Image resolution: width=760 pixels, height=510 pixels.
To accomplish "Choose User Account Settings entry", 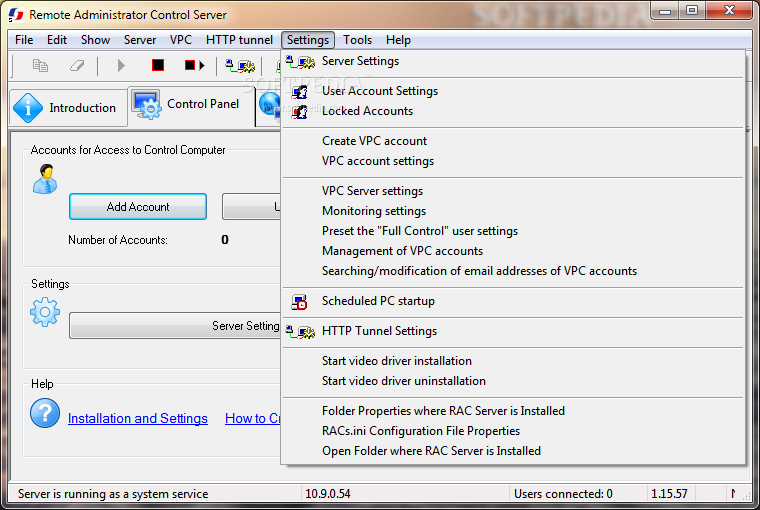I will click(513, 91).
